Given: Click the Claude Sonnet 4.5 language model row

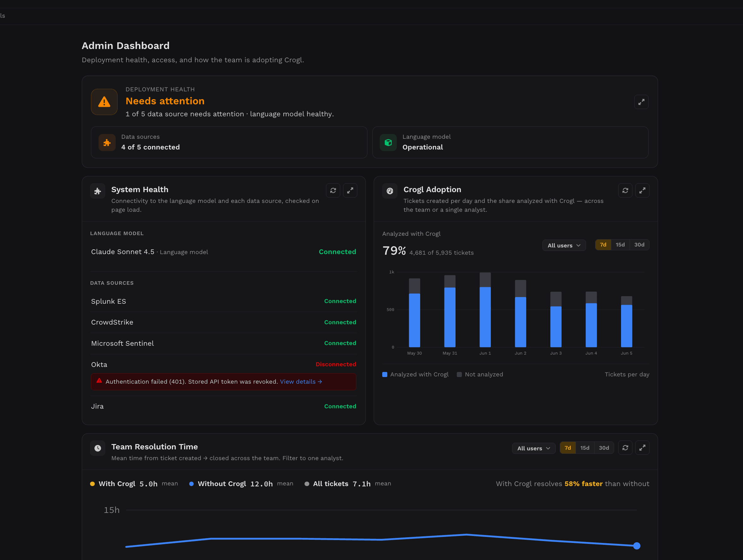Looking at the screenshot, I should coord(223,252).
